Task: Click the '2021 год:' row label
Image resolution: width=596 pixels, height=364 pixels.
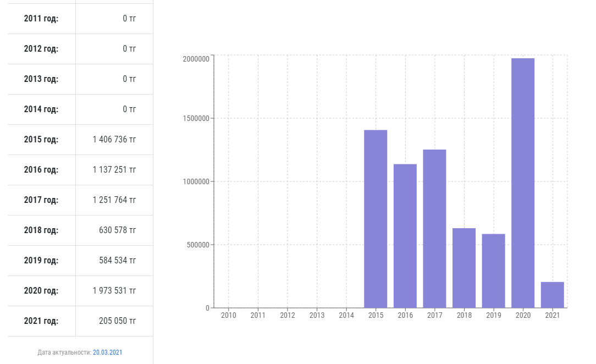Action: tap(41, 321)
